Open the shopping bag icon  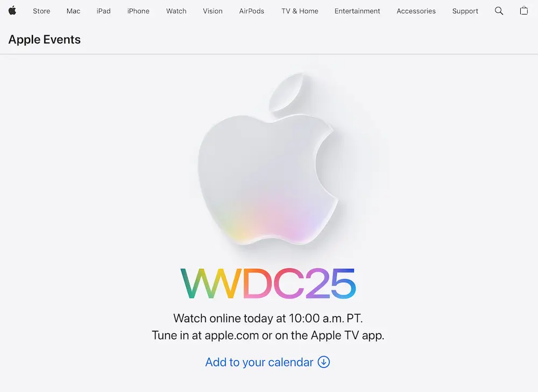(x=523, y=11)
